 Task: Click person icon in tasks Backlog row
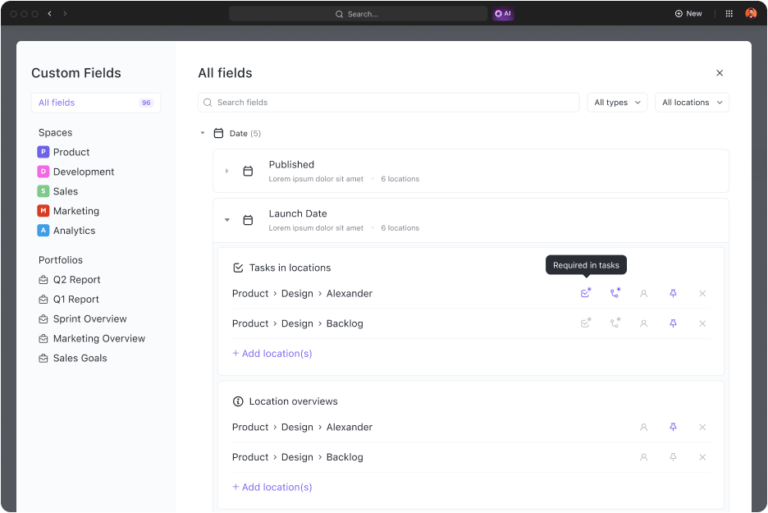click(x=644, y=323)
